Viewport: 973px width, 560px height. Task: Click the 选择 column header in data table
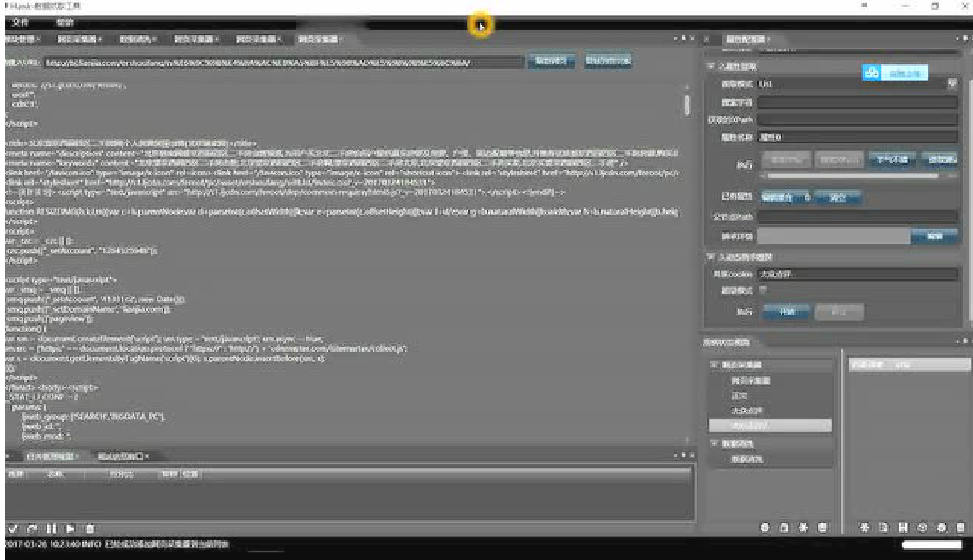16,474
